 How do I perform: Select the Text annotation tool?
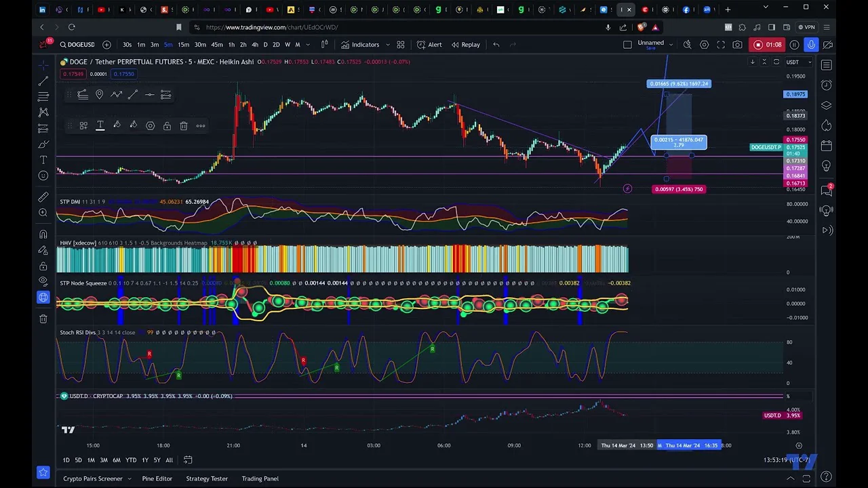click(x=43, y=160)
